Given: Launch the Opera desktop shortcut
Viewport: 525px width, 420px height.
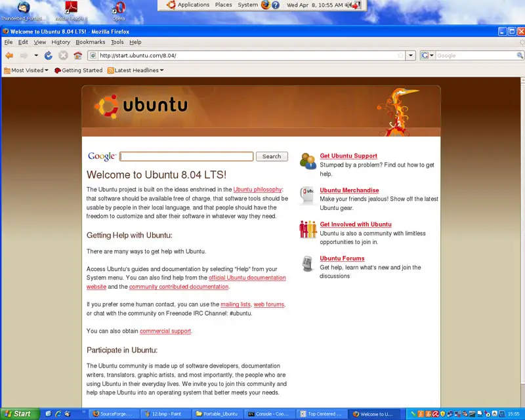Looking at the screenshot, I should pyautogui.click(x=119, y=11).
